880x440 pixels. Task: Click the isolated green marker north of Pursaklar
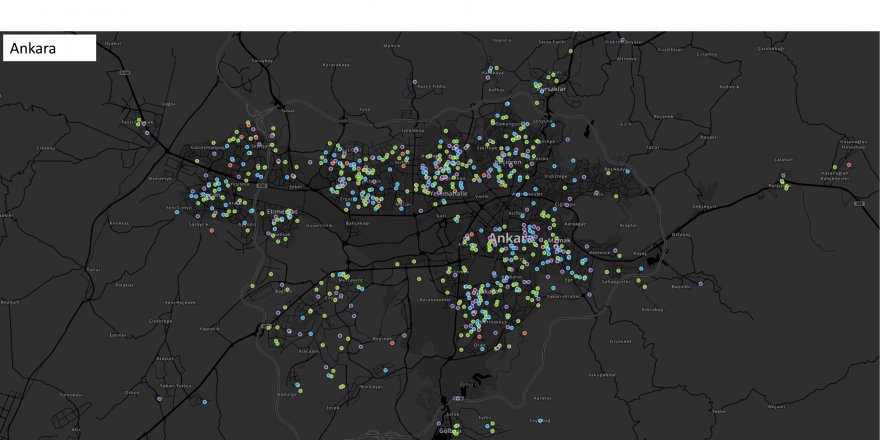[x=569, y=49]
